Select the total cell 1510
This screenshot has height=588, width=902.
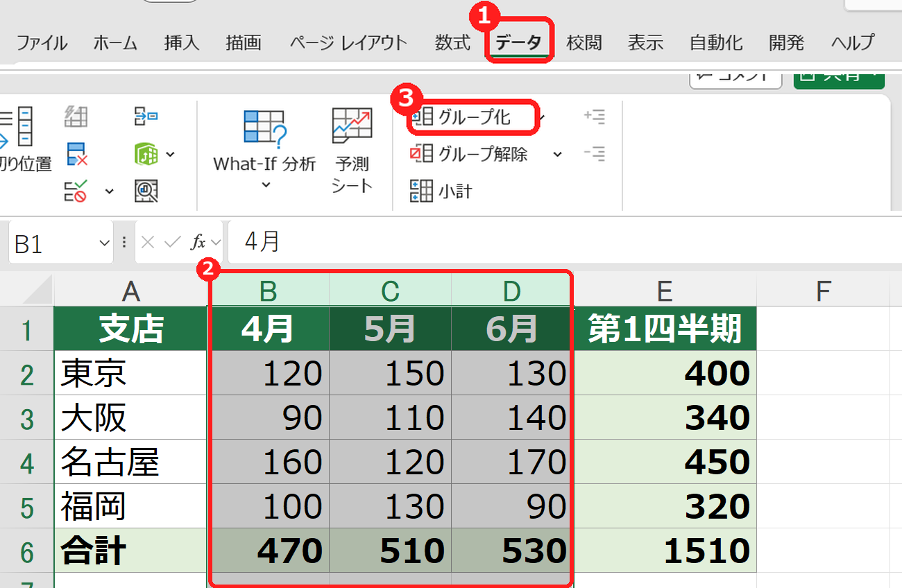pos(665,551)
